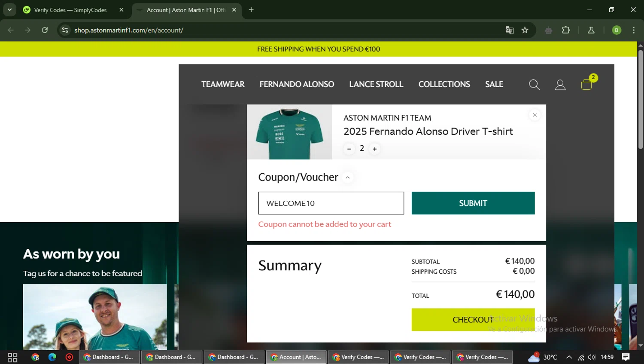Click the page vertical scrollbar thumb
Screen dimensions: 644x364
tap(640, 99)
